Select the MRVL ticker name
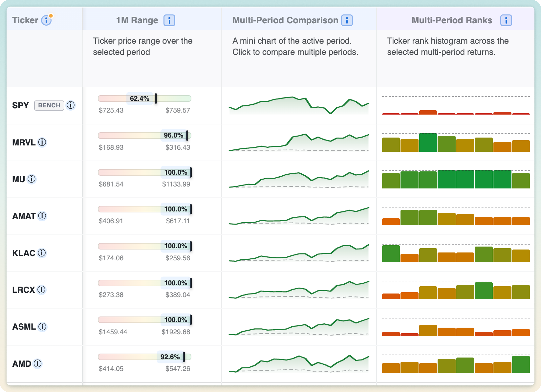Viewport: 541px width, 392px height. [24, 142]
